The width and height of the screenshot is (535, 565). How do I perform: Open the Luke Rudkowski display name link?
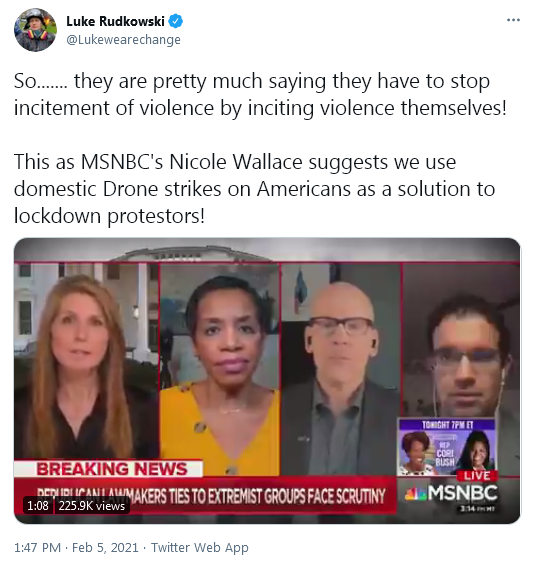115,21
